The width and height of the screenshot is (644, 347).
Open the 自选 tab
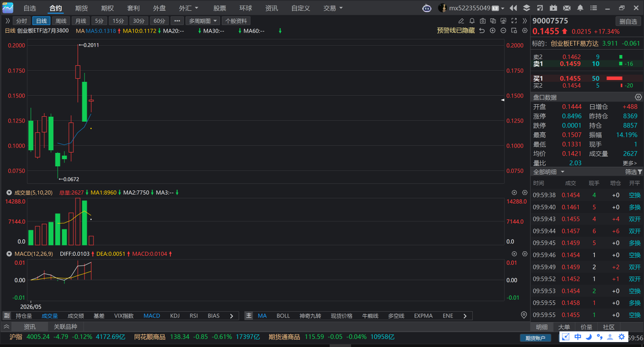(x=30, y=8)
